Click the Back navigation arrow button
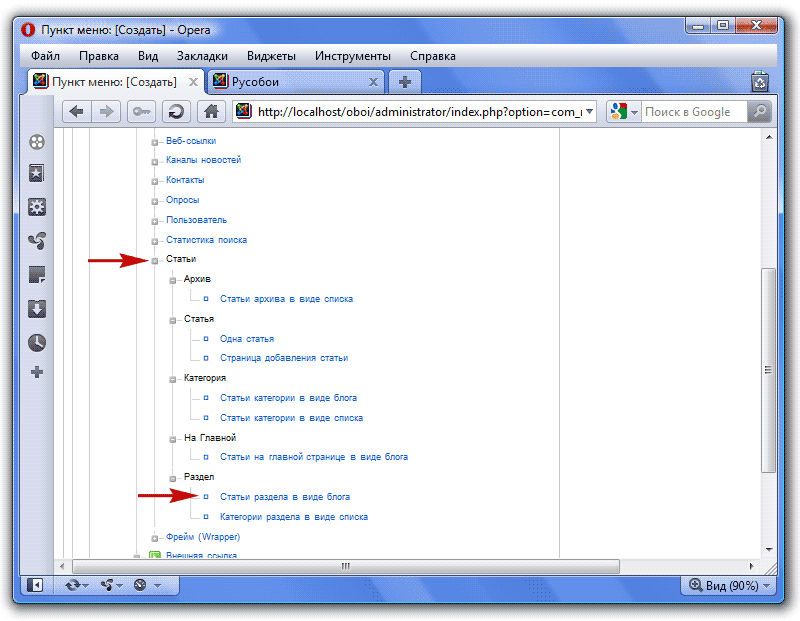 point(76,112)
